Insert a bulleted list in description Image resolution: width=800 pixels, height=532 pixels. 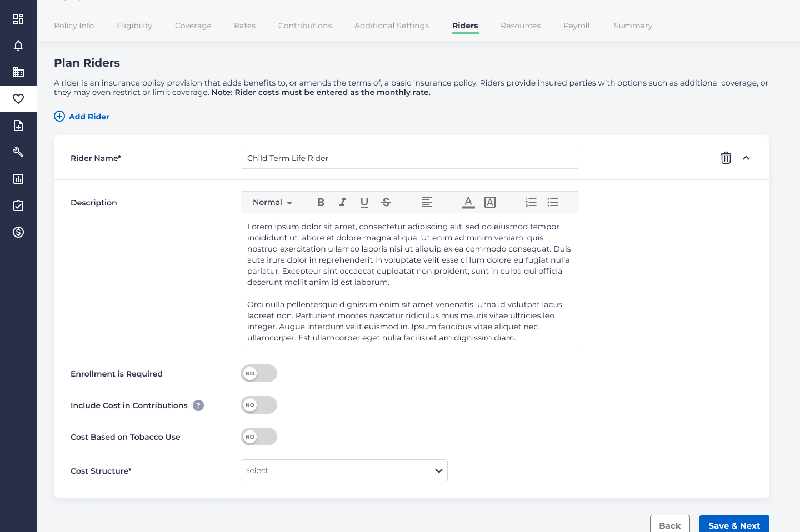pos(553,203)
